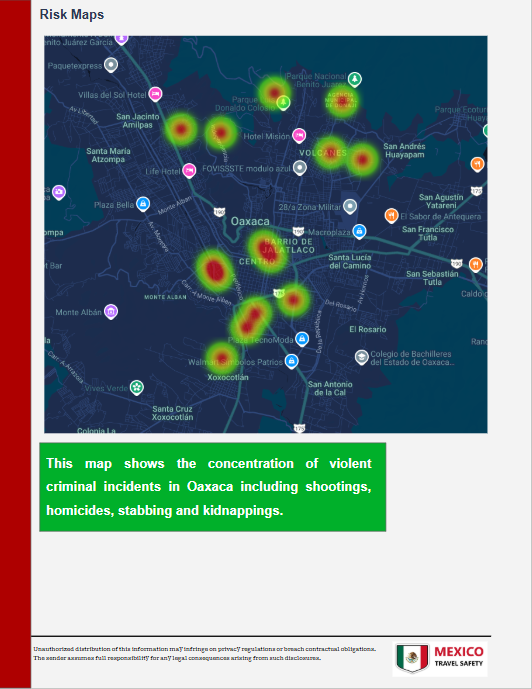Click the Life Hotel pink pin
The width and height of the screenshot is (532, 689).
pos(189,170)
